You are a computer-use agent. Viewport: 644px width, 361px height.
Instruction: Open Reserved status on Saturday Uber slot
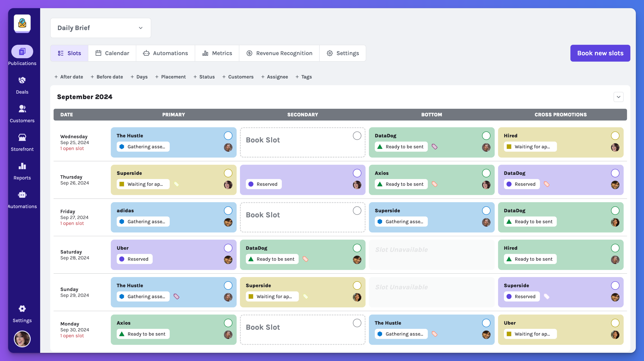134,259
